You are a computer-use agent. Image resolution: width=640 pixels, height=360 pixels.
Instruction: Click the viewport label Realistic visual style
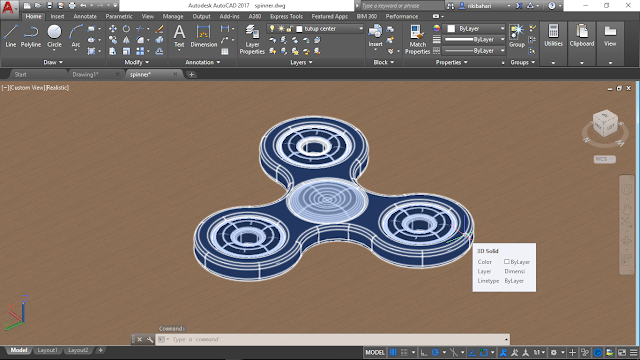click(57, 88)
